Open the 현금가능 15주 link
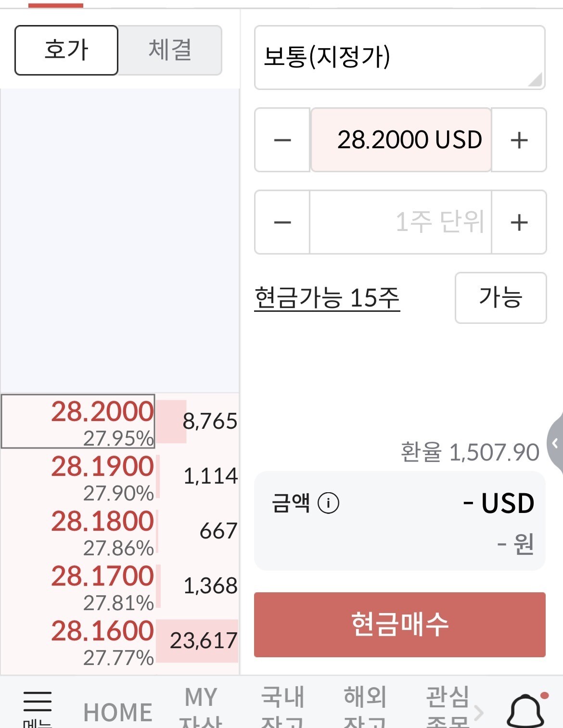 point(327,298)
